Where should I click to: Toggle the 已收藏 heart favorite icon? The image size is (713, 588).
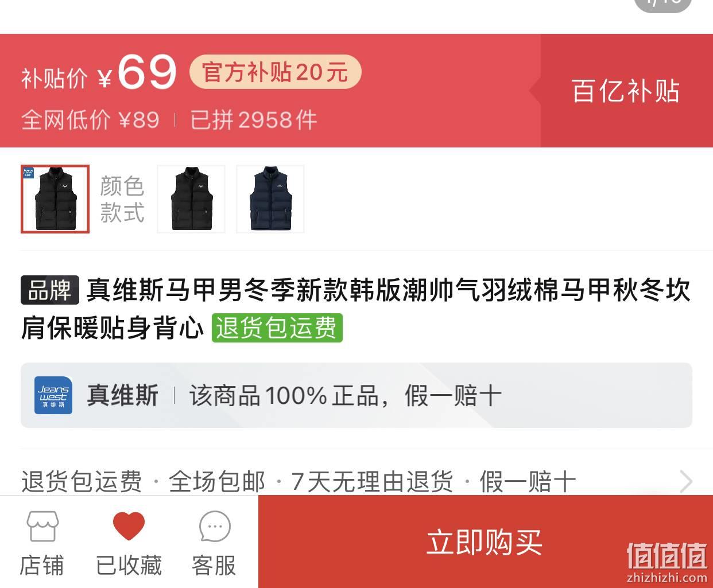pos(129,543)
